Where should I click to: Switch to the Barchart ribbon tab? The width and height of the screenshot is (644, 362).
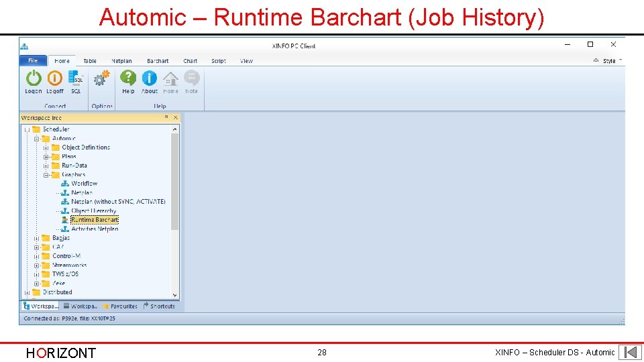pyautogui.click(x=158, y=61)
